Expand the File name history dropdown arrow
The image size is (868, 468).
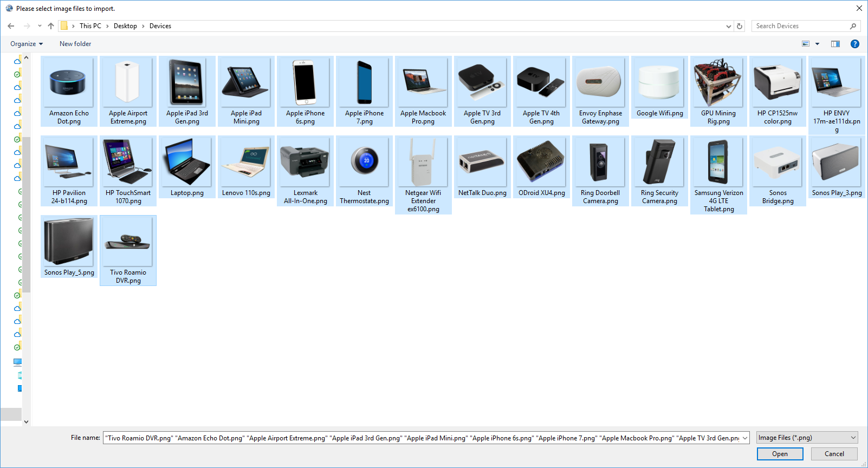click(x=745, y=438)
